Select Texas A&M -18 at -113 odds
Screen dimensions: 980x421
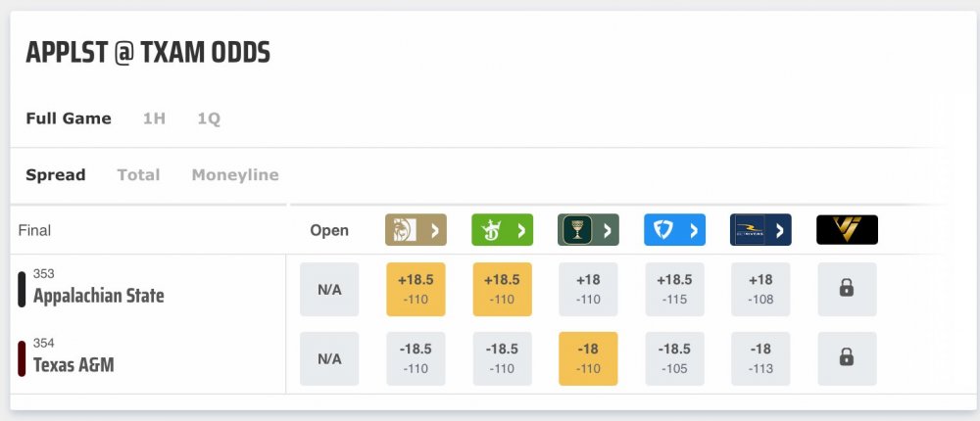tap(760, 358)
